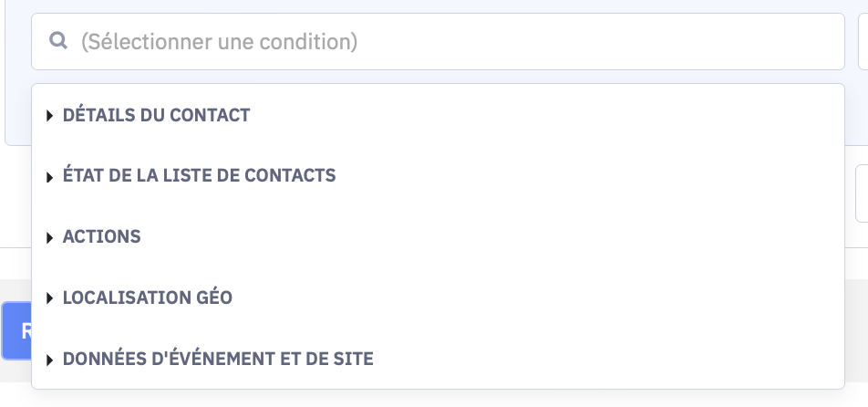Expand the LOCALISATION GÉO arrow icon

click(50, 298)
